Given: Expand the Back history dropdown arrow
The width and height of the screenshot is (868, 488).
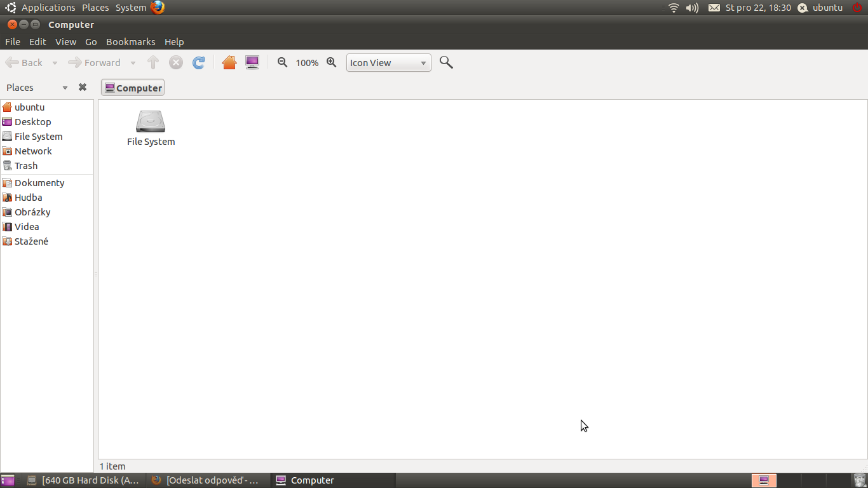Looking at the screenshot, I should click(x=55, y=63).
